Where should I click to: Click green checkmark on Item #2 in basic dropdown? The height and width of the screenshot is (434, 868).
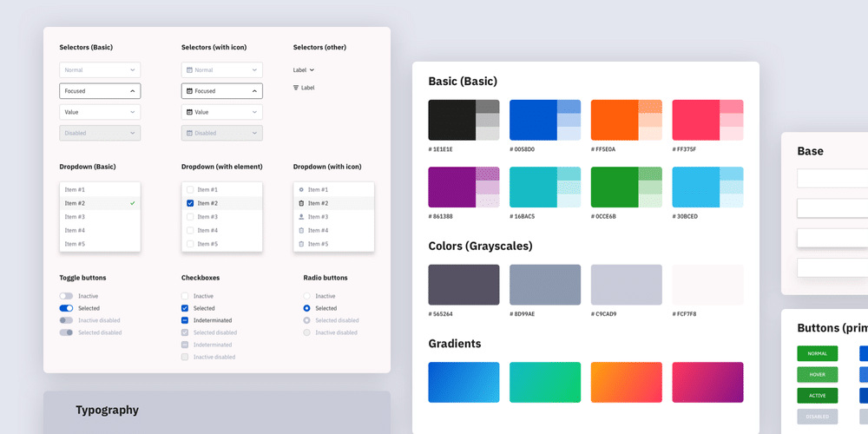pyautogui.click(x=132, y=203)
